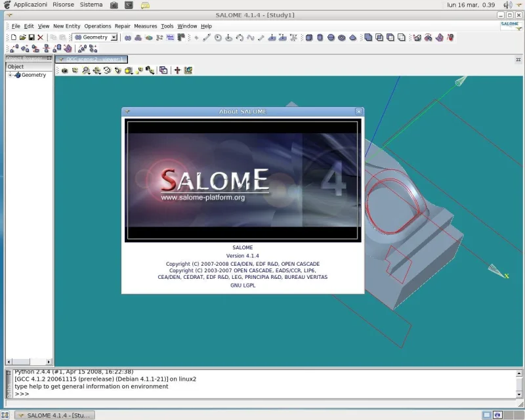Close the Object Browser panel

(49, 58)
